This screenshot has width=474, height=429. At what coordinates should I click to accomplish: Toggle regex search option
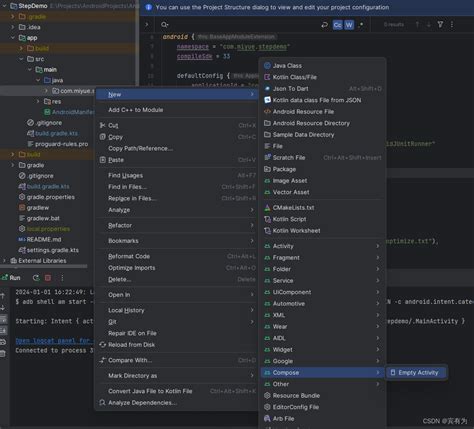[361, 25]
